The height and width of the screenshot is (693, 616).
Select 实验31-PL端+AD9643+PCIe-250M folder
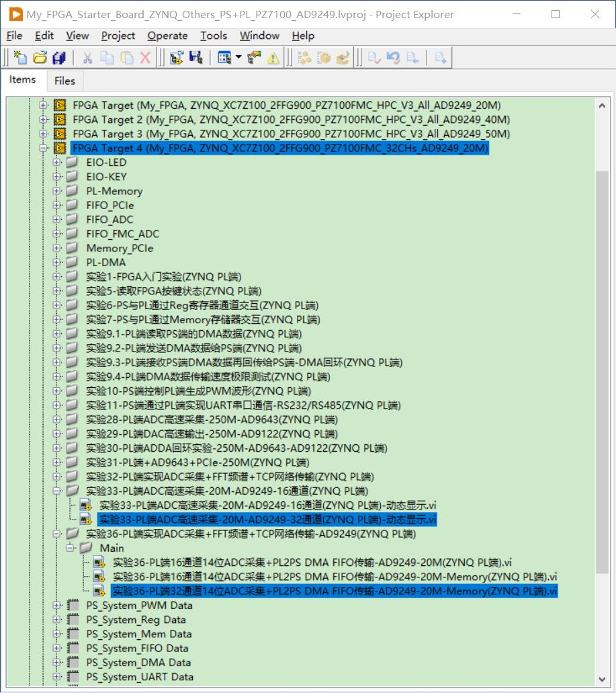coord(197,462)
